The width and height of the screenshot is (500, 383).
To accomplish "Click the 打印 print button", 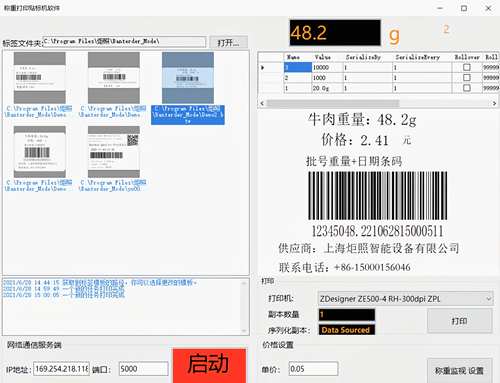I will [460, 321].
